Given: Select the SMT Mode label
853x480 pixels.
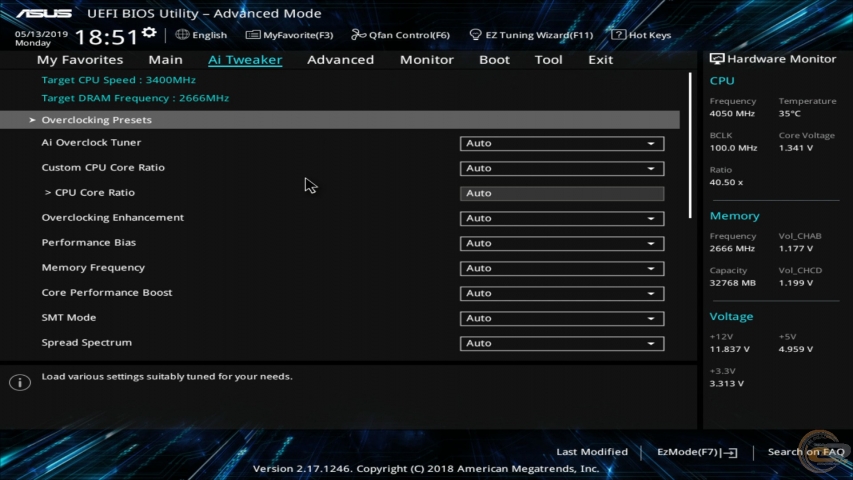Looking at the screenshot, I should coord(69,318).
